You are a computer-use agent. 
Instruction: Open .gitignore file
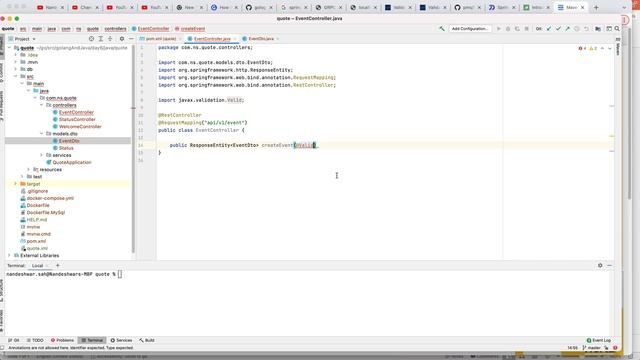(x=37, y=191)
